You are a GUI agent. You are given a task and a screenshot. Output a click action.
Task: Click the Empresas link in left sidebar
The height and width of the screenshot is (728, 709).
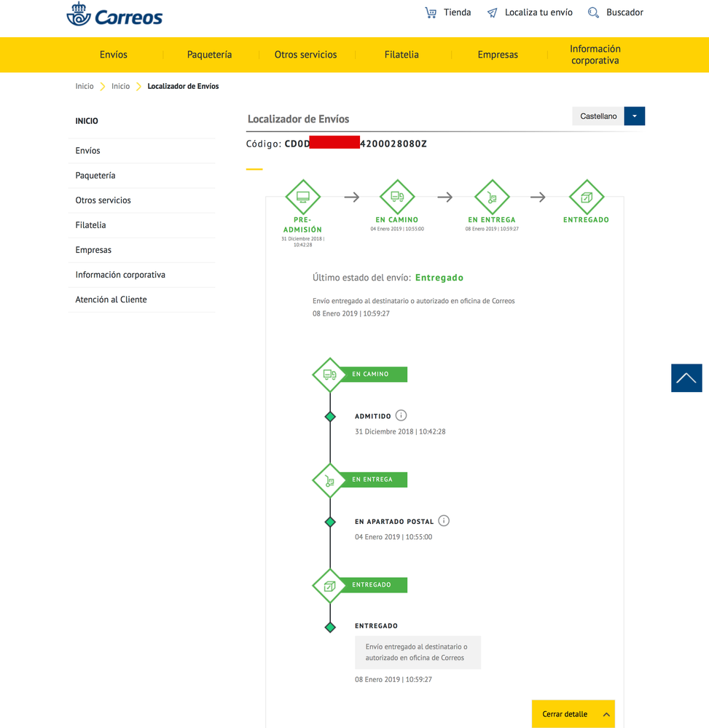point(93,250)
